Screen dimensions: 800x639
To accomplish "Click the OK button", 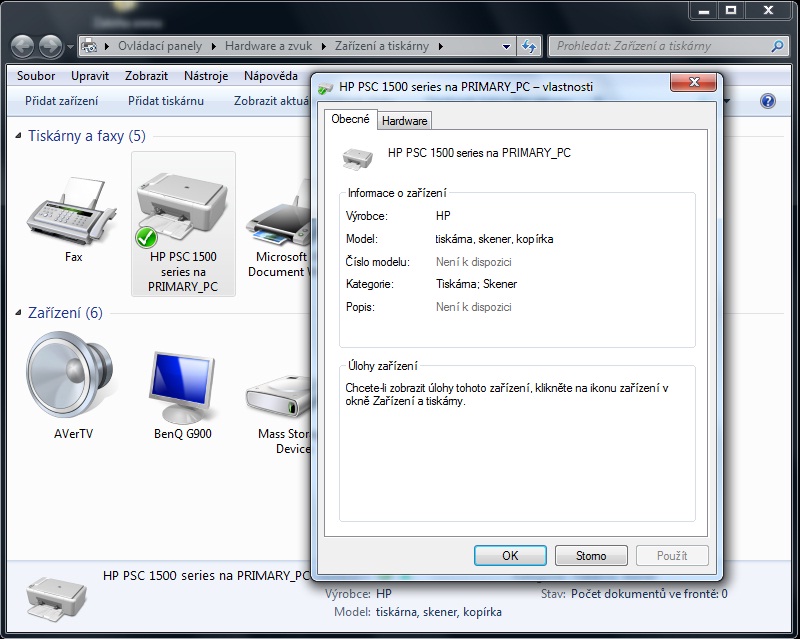I will point(510,555).
